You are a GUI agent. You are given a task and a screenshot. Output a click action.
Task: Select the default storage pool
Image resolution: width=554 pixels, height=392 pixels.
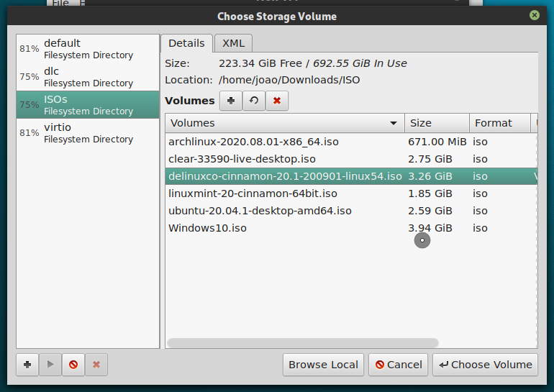point(88,49)
